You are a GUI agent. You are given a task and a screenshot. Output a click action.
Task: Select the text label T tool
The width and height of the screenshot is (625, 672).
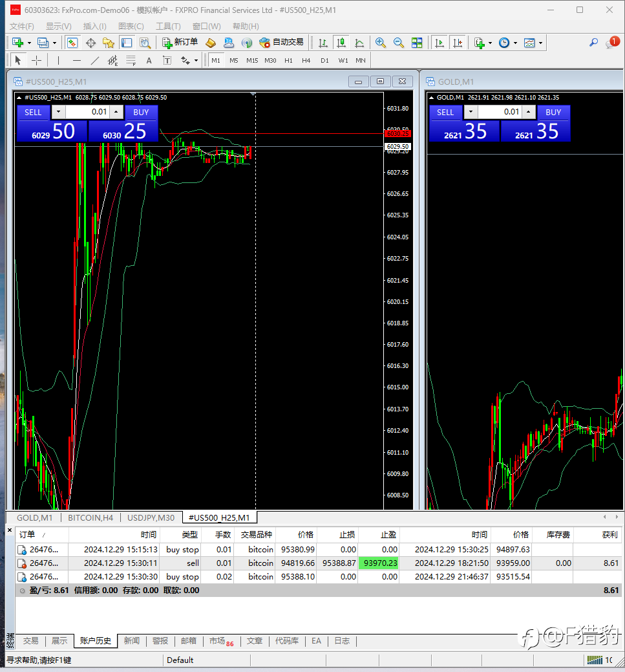pos(167,60)
